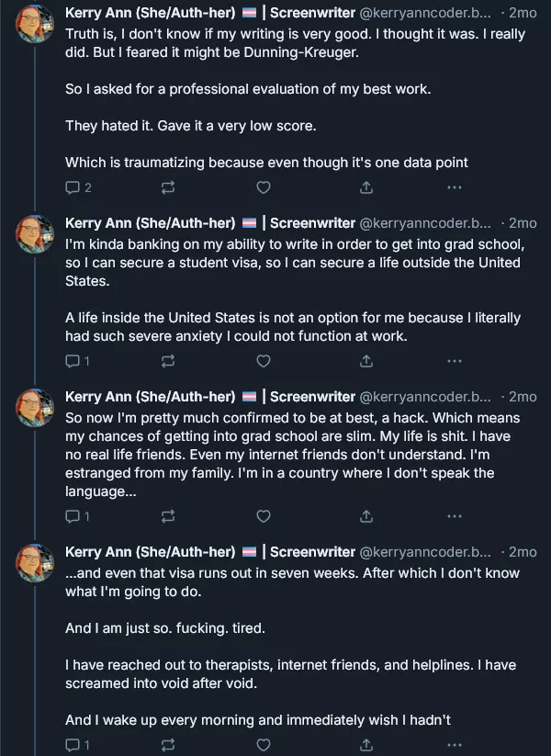Open more options on third post
This screenshot has height=756, width=551.
454,516
